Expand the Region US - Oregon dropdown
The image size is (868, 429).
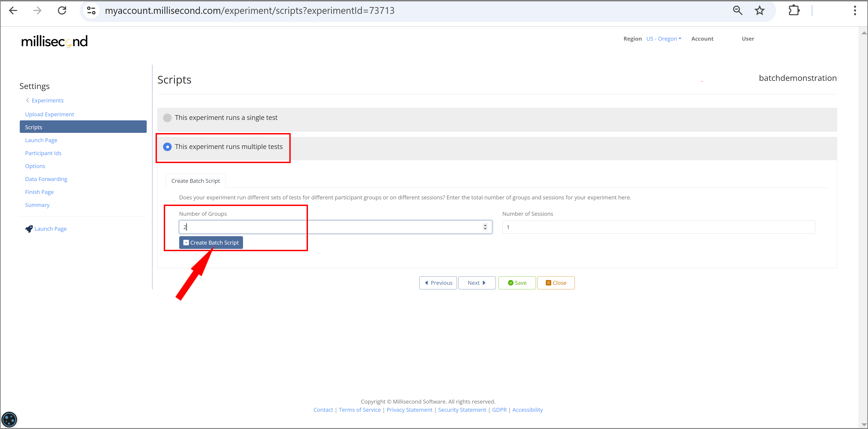[663, 39]
